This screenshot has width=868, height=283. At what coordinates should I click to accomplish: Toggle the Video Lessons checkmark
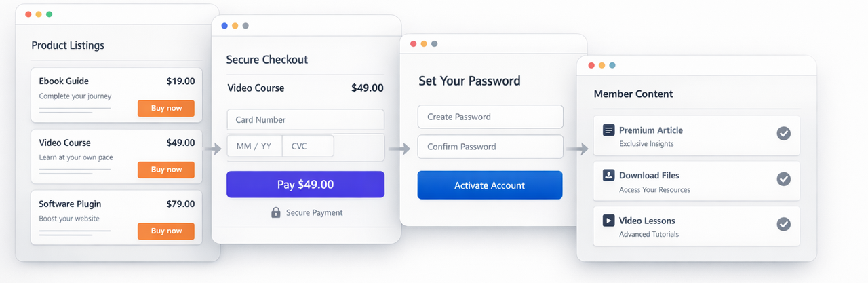[x=783, y=224]
